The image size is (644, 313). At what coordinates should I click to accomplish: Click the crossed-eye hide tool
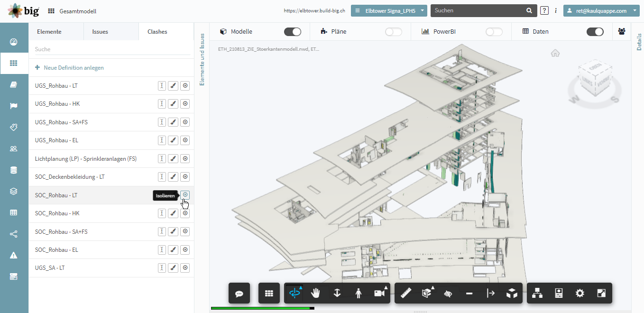pyautogui.click(x=448, y=294)
